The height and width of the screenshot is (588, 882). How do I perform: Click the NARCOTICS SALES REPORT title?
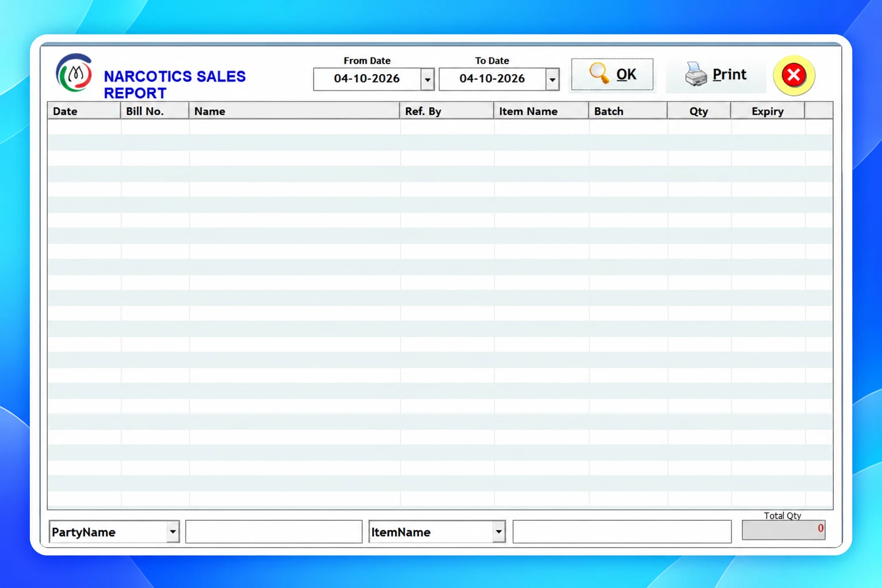tap(175, 84)
